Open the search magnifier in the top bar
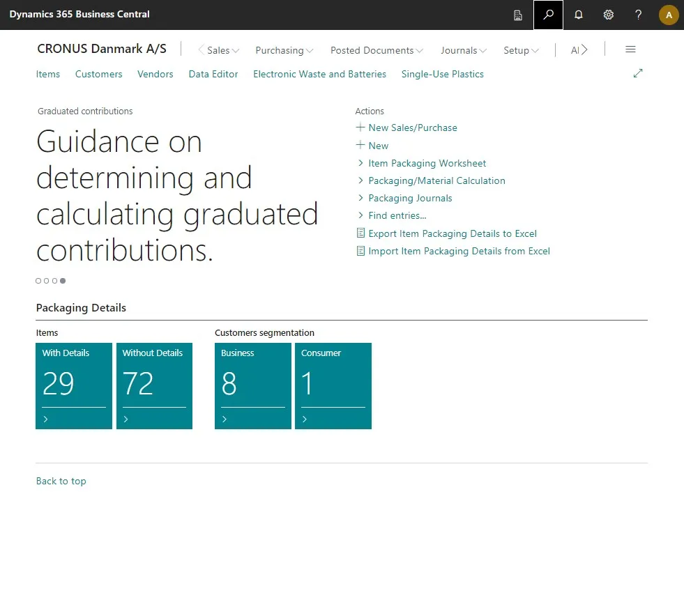This screenshot has width=684, height=616. click(x=548, y=15)
